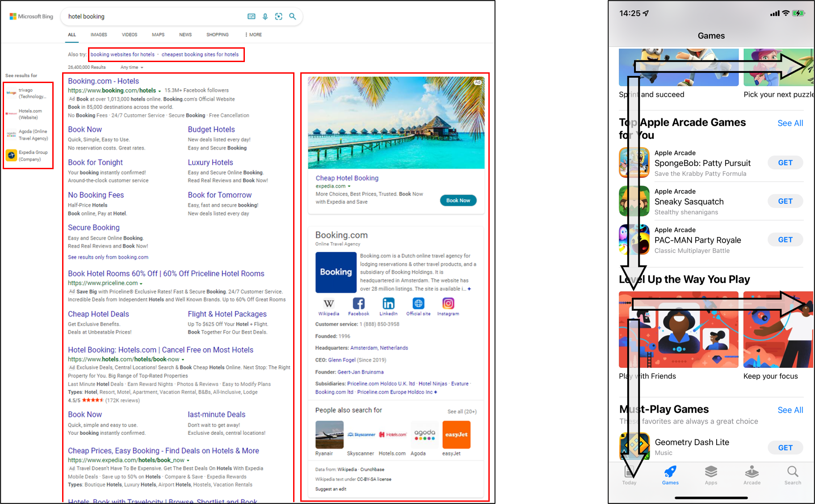815x504 pixels.
Task: Open the Arcade tab in App Store
Action: point(752,475)
